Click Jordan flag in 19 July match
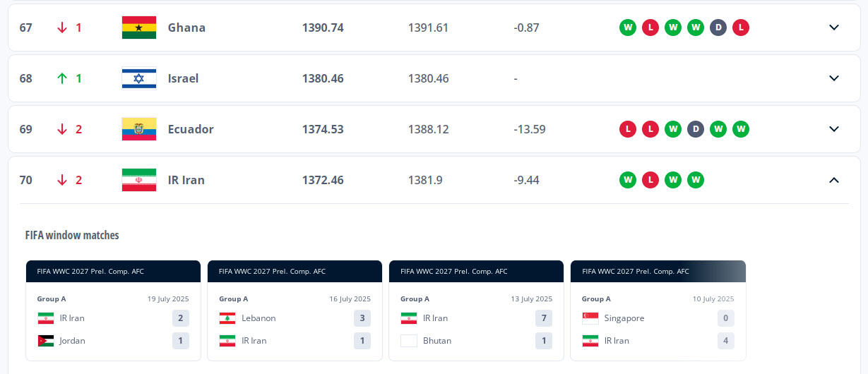This screenshot has height=374, width=868. click(x=46, y=341)
